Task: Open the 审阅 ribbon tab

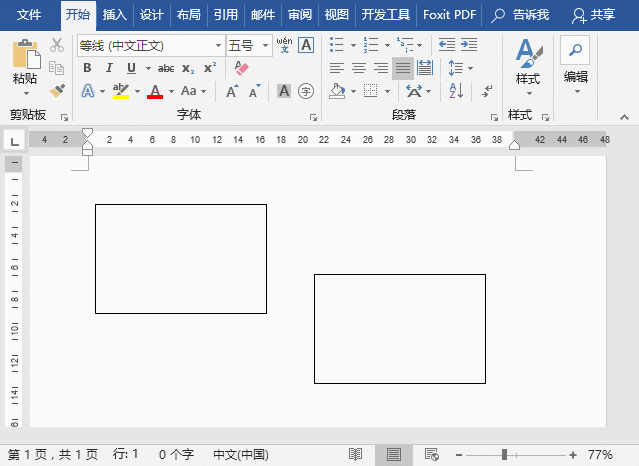Action: click(299, 15)
